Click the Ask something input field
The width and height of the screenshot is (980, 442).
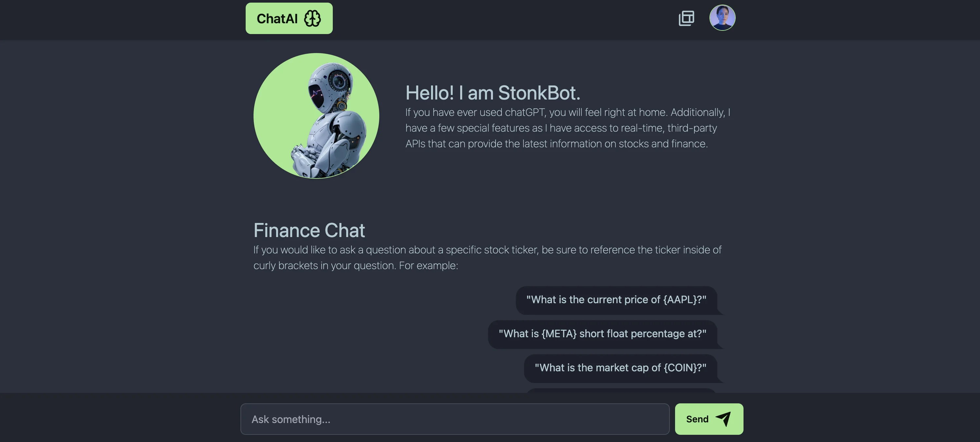[x=455, y=419]
